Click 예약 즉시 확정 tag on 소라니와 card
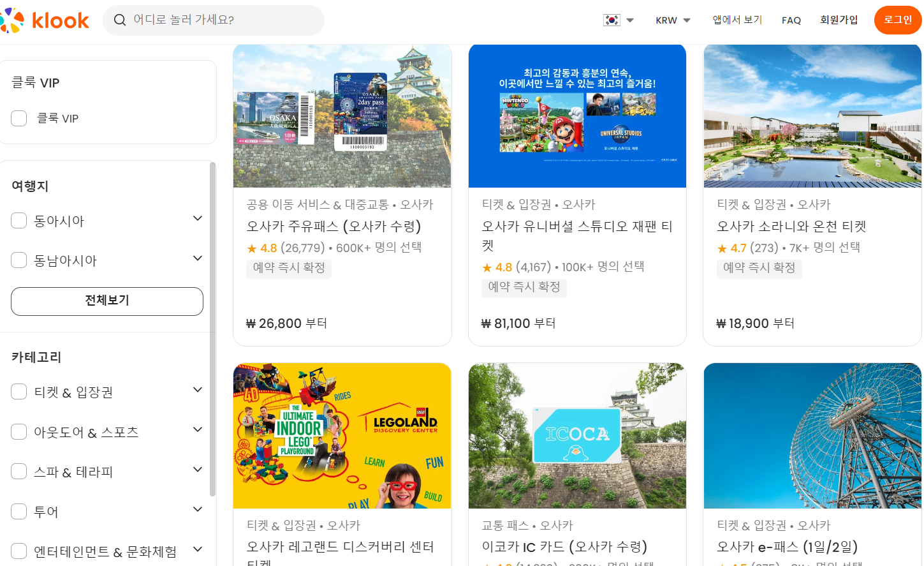924x566 pixels. (759, 268)
